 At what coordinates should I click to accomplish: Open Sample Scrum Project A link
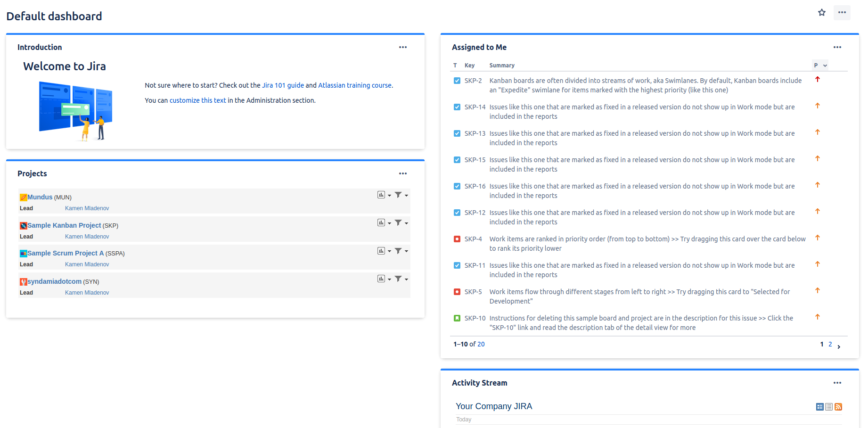66,253
